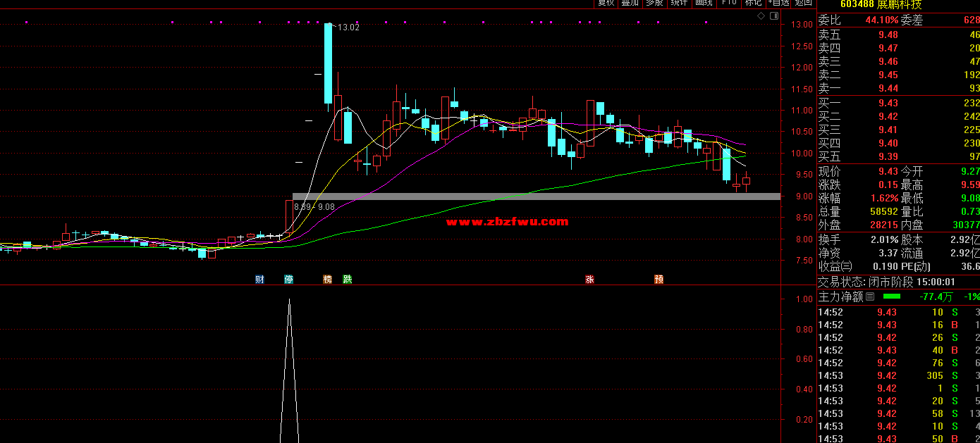Select the 买三 price 9.41
The image size is (980, 443).
tap(888, 130)
